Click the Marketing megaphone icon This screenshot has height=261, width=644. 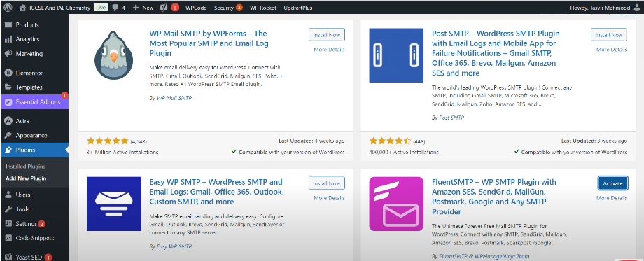(8, 54)
